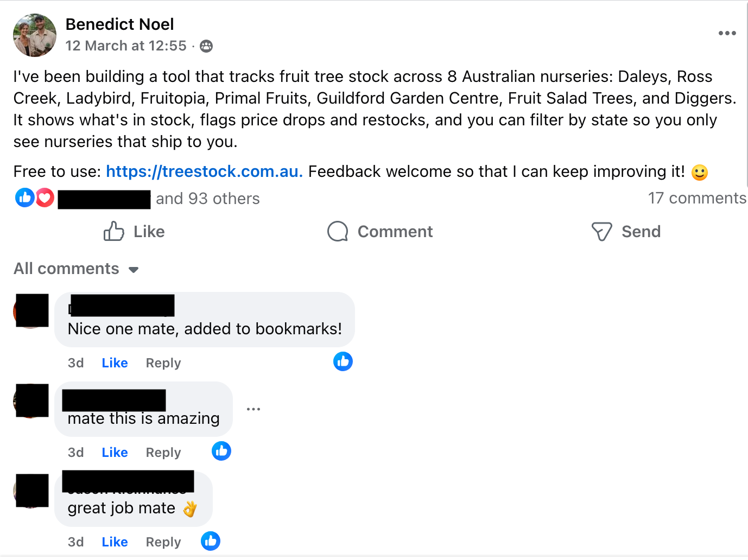The width and height of the screenshot is (748, 560).
Task: Like the 'Nice one mate' comment
Action: [115, 362]
